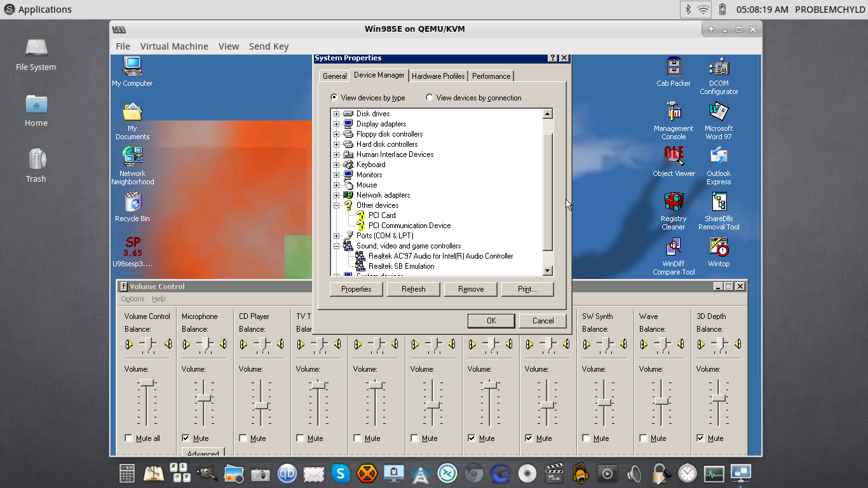Image resolution: width=868 pixels, height=488 pixels.
Task: Expand the Disk drives node
Action: click(337, 114)
